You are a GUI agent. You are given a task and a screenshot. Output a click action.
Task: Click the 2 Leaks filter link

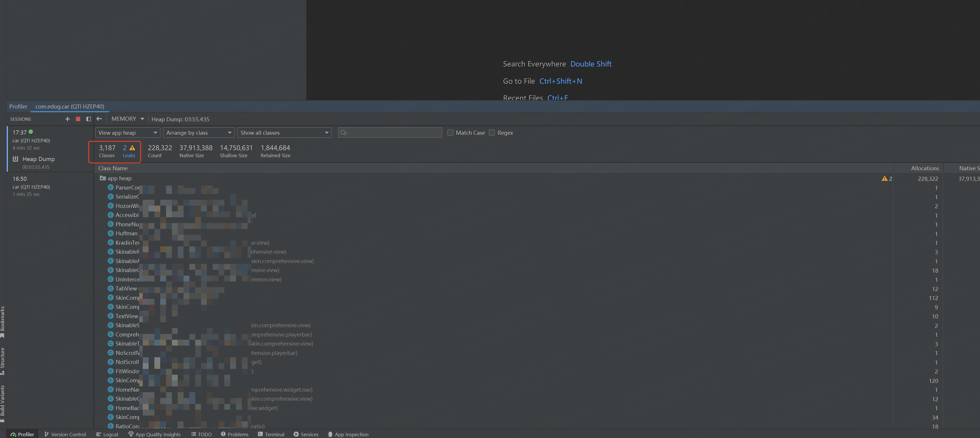pyautogui.click(x=129, y=151)
